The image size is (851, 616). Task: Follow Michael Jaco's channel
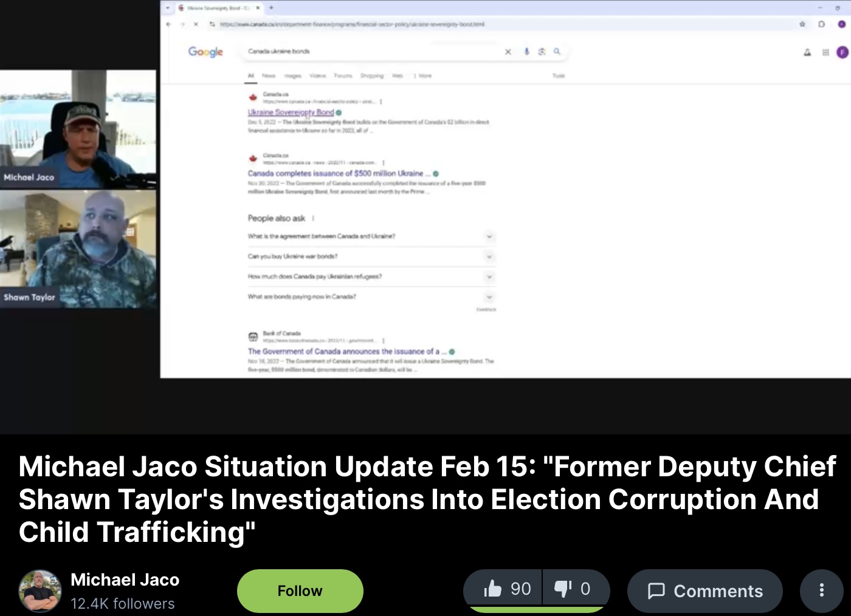point(300,590)
